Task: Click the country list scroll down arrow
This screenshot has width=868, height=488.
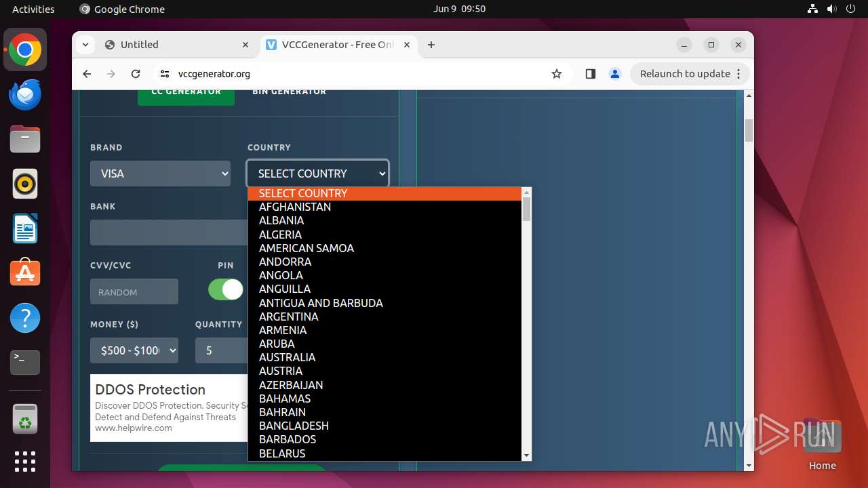Action: pyautogui.click(x=526, y=455)
